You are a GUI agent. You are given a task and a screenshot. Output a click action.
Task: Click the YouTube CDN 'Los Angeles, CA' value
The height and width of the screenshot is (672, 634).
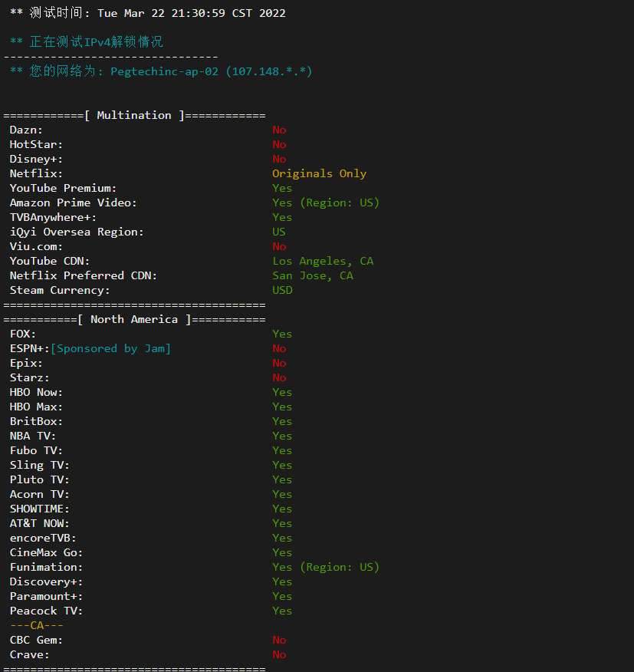(323, 261)
